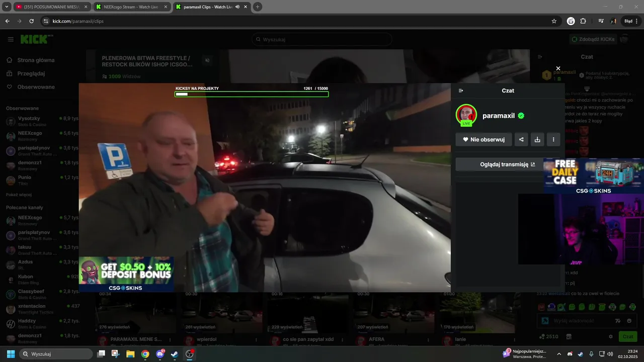Open the user avatar menu top right
This screenshot has width=644, height=362.
click(x=624, y=39)
